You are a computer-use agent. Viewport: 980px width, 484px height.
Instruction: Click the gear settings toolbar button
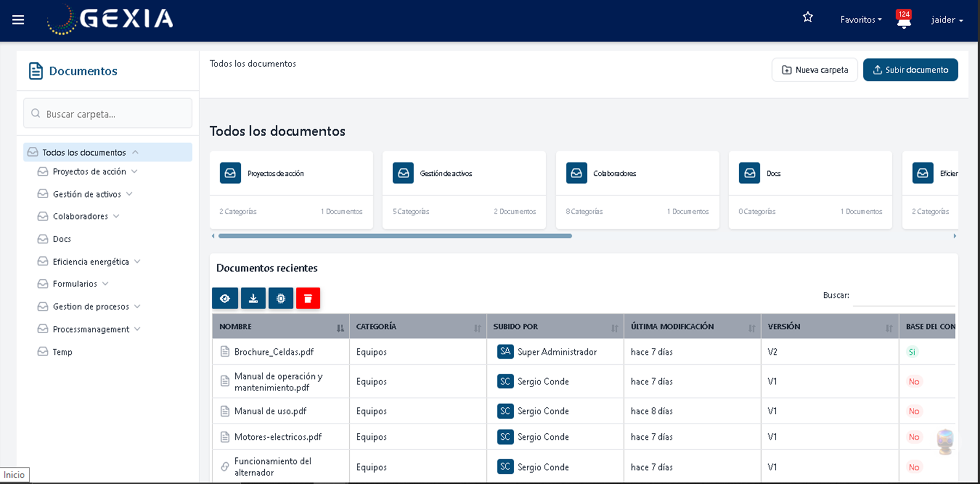click(x=281, y=298)
